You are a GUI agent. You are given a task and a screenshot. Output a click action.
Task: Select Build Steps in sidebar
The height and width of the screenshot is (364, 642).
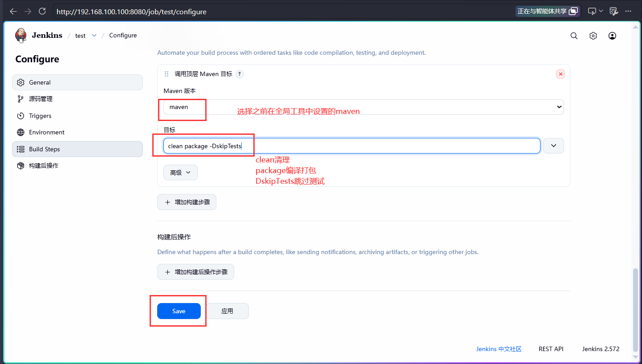[77, 149]
